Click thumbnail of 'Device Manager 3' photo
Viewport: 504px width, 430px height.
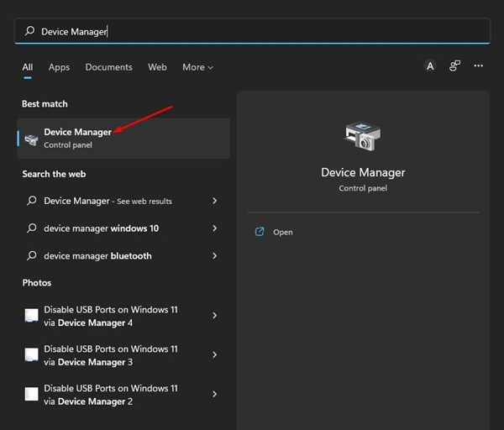pos(32,354)
